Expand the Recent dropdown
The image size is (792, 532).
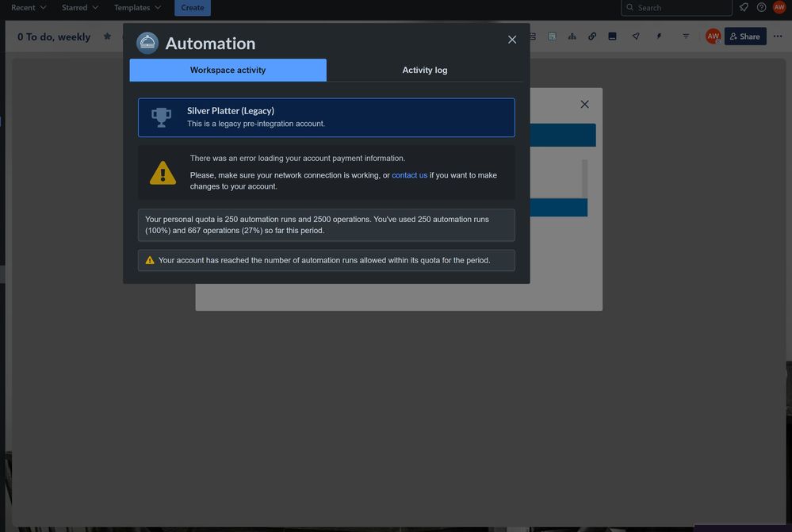[x=26, y=6]
